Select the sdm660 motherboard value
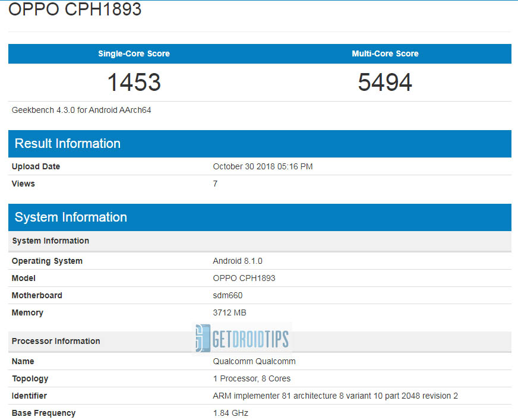The width and height of the screenshot is (518, 420). (x=228, y=295)
